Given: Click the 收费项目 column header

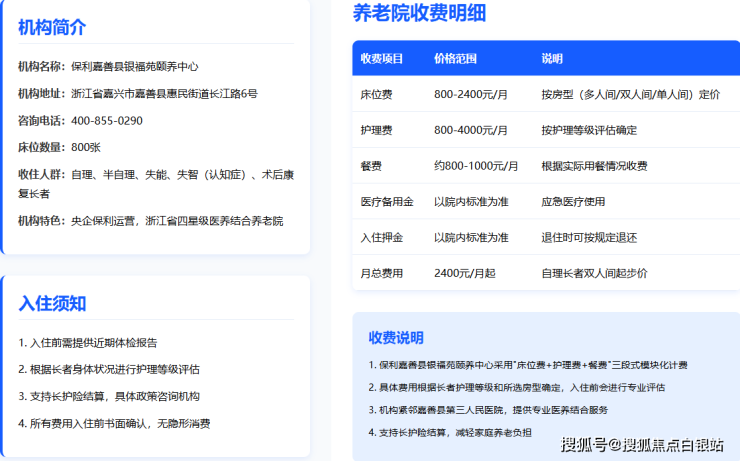Looking at the screenshot, I should 382,59.
